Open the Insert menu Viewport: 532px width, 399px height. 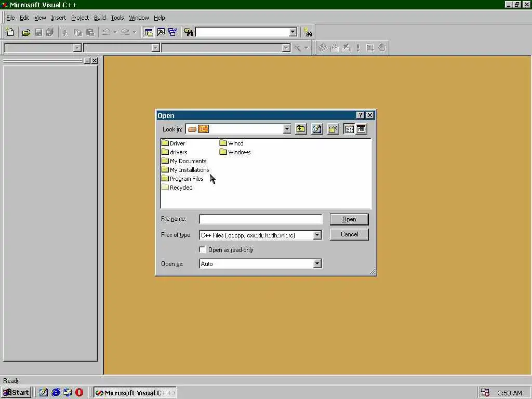coord(58,18)
